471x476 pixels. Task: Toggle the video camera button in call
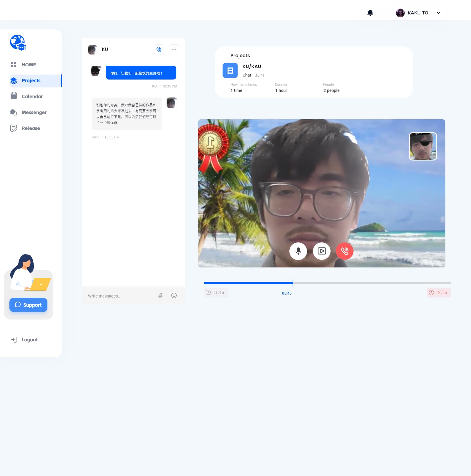click(322, 251)
